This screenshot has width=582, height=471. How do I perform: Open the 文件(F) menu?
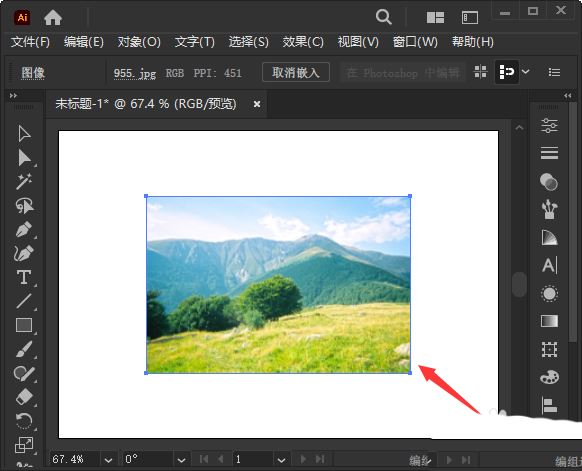(30, 42)
